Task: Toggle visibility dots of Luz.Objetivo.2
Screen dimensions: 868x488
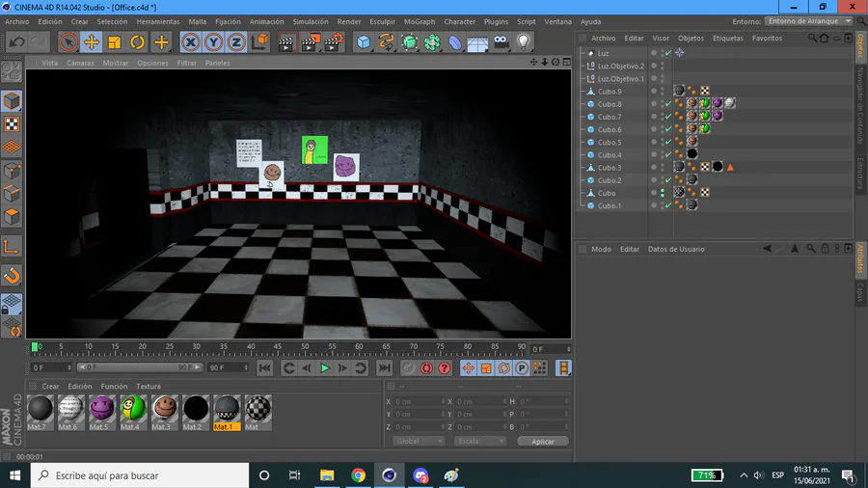Action: (x=662, y=66)
